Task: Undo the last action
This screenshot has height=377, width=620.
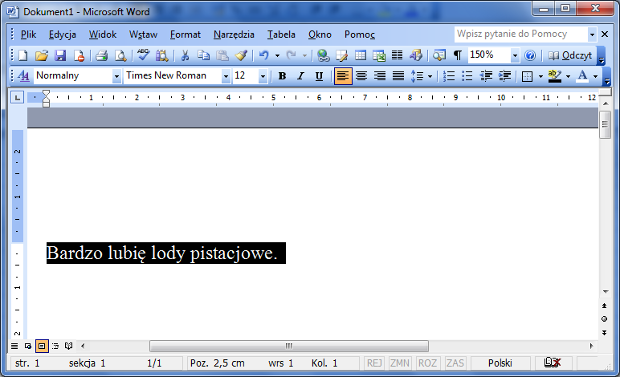Action: (263, 55)
